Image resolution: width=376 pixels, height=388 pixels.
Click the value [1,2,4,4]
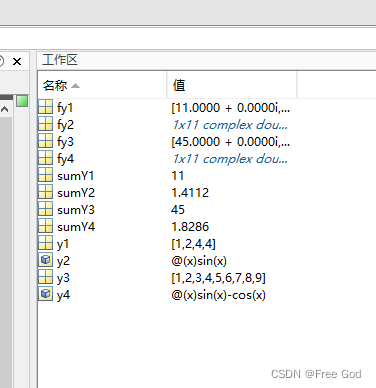(193, 244)
